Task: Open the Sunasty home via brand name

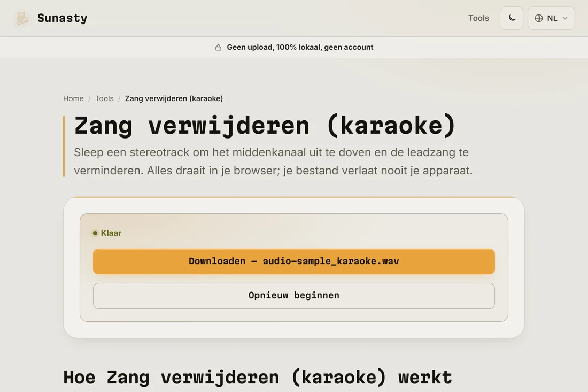Action: tap(62, 18)
